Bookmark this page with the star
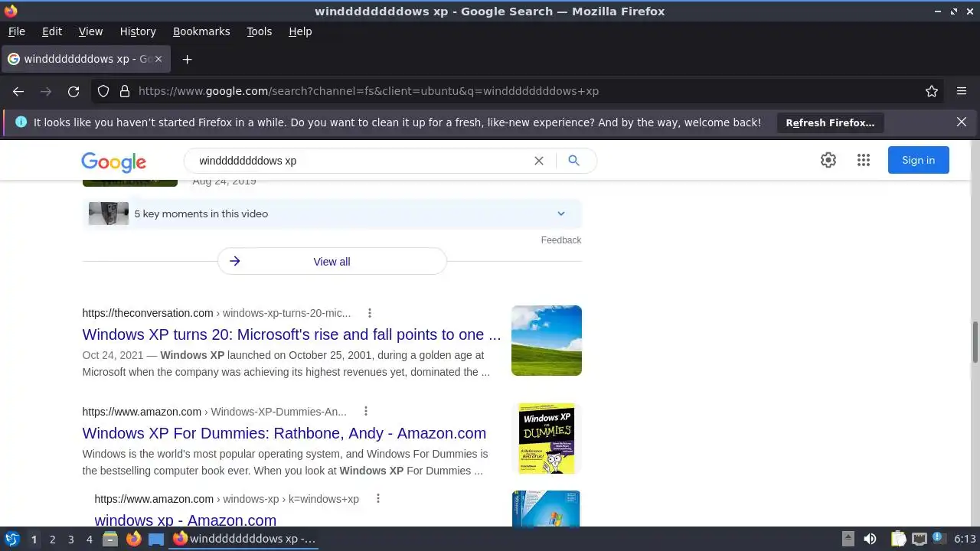Image resolution: width=980 pixels, height=551 pixels. click(x=932, y=91)
